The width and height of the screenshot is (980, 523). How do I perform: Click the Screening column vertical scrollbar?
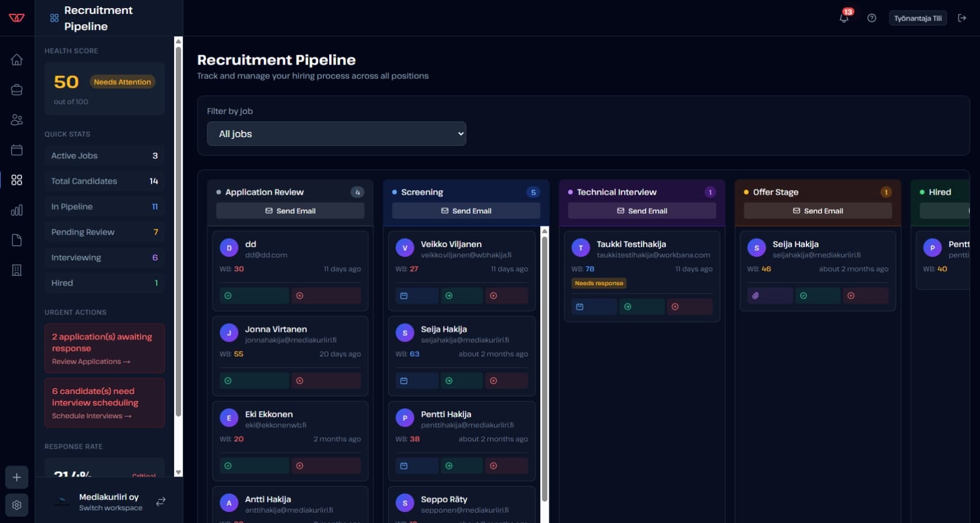pyautogui.click(x=544, y=369)
